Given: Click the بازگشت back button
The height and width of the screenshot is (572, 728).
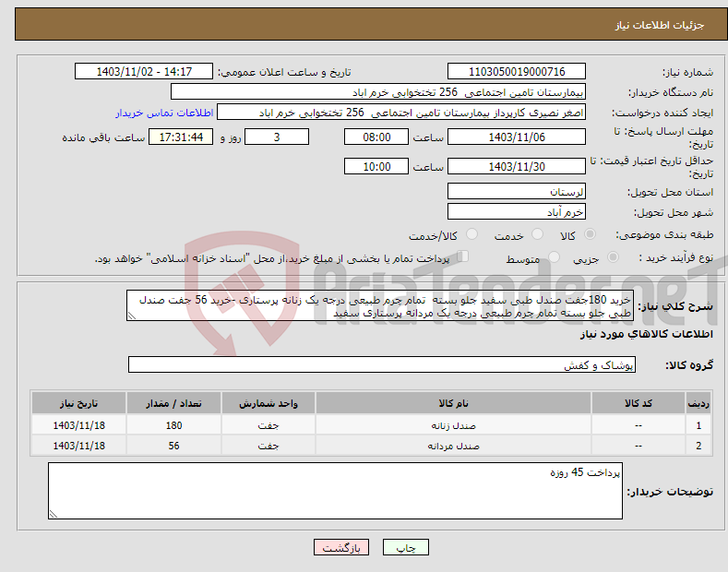Looking at the screenshot, I should pyautogui.click(x=341, y=547).
